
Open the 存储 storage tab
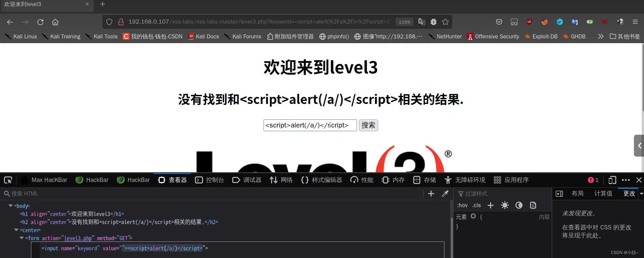point(424,180)
